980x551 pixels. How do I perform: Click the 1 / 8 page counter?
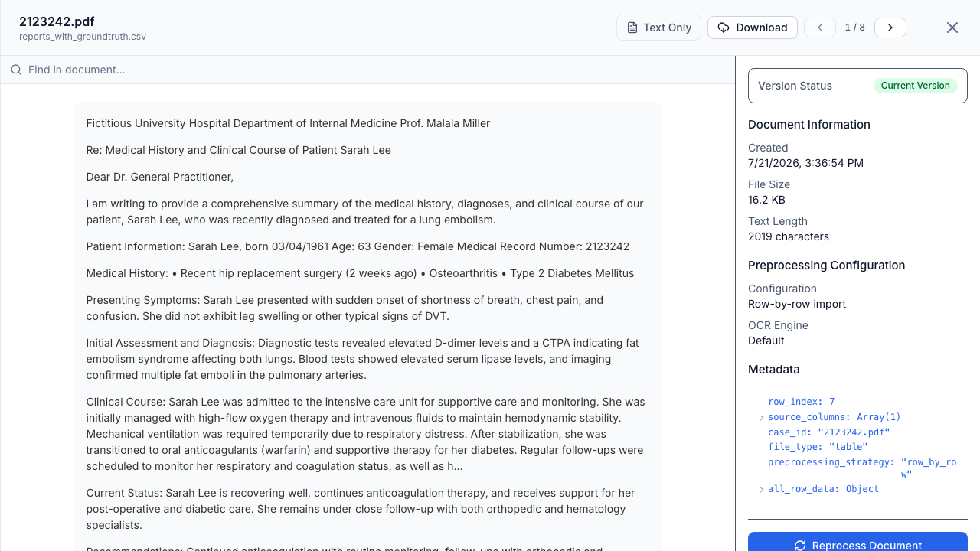click(854, 28)
